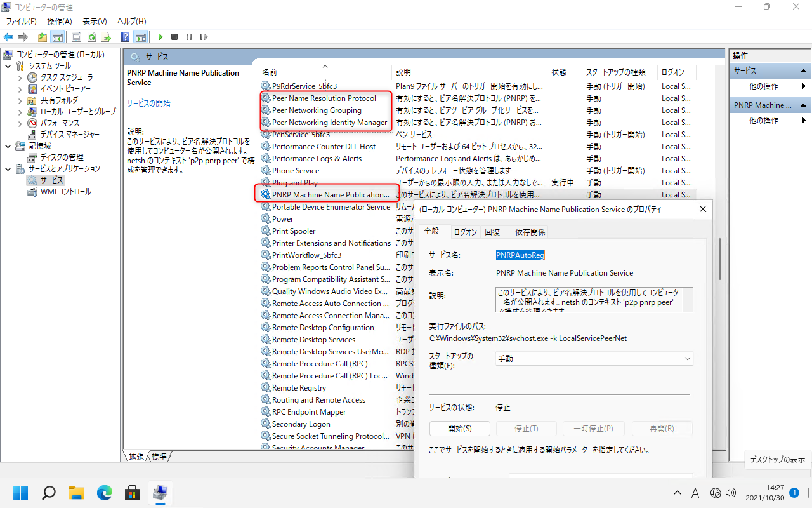The width and height of the screenshot is (812, 508).
Task: Open Microsoft Edge from the taskbar
Action: tap(104, 492)
